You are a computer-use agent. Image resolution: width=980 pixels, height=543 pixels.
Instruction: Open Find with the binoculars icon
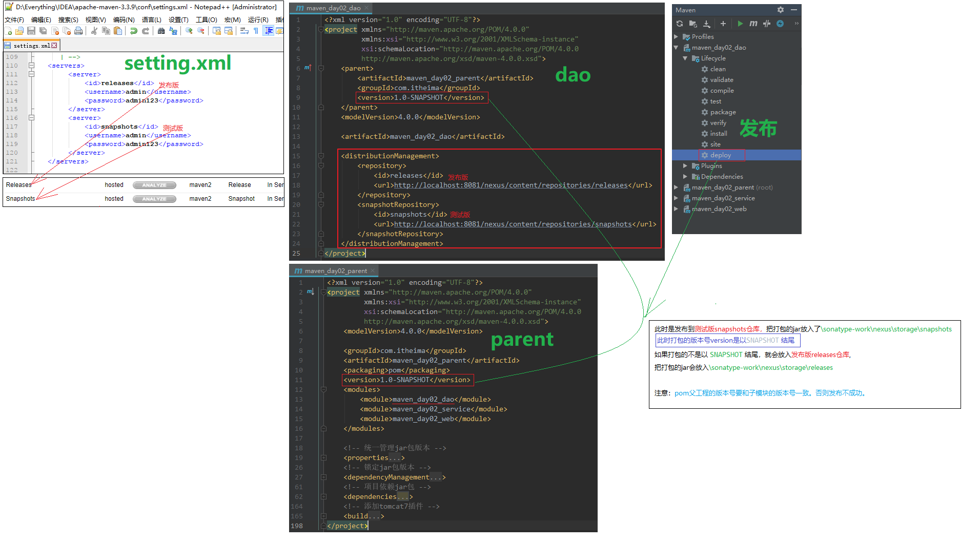(161, 31)
